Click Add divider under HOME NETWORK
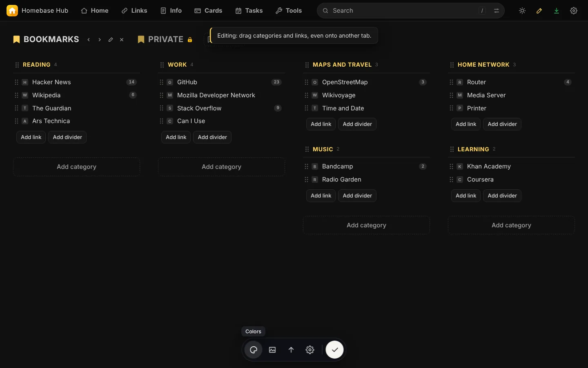Image resolution: width=588 pixels, height=368 pixels. point(502,124)
